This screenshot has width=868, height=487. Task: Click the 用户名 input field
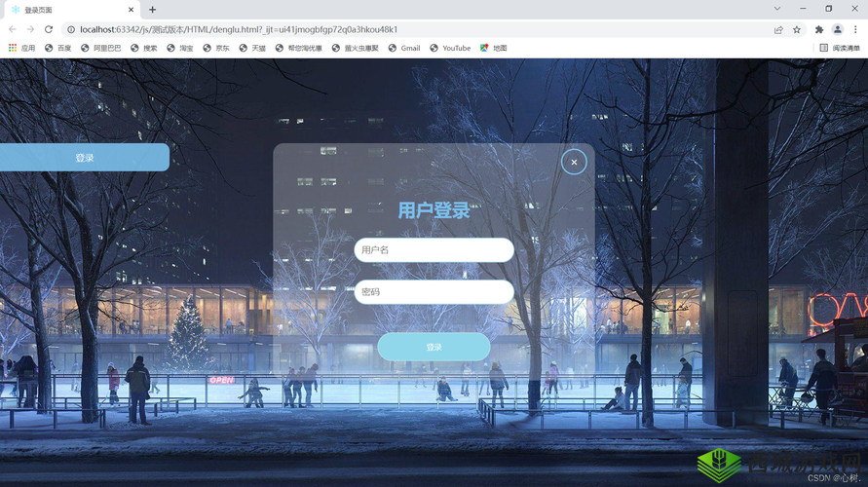coord(434,250)
